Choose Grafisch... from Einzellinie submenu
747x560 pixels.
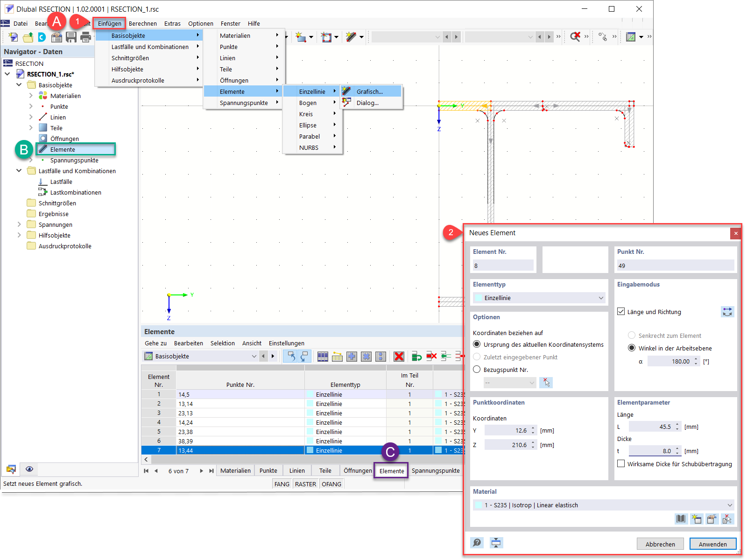coord(371,91)
